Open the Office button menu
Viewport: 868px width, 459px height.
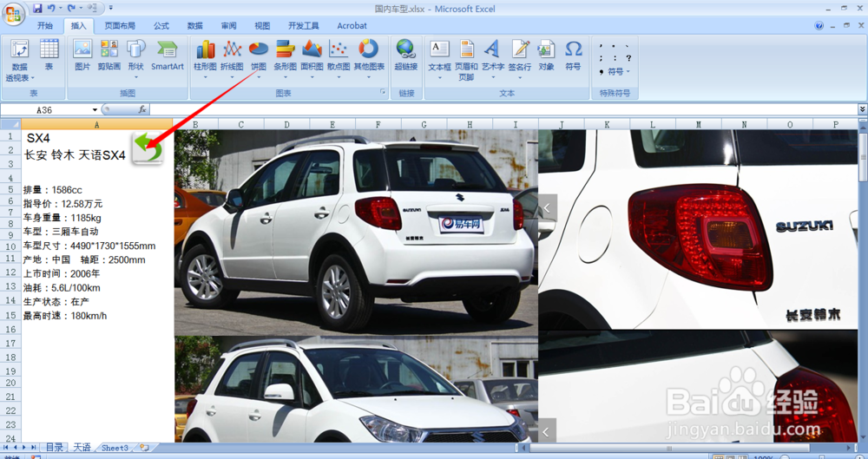[13, 13]
